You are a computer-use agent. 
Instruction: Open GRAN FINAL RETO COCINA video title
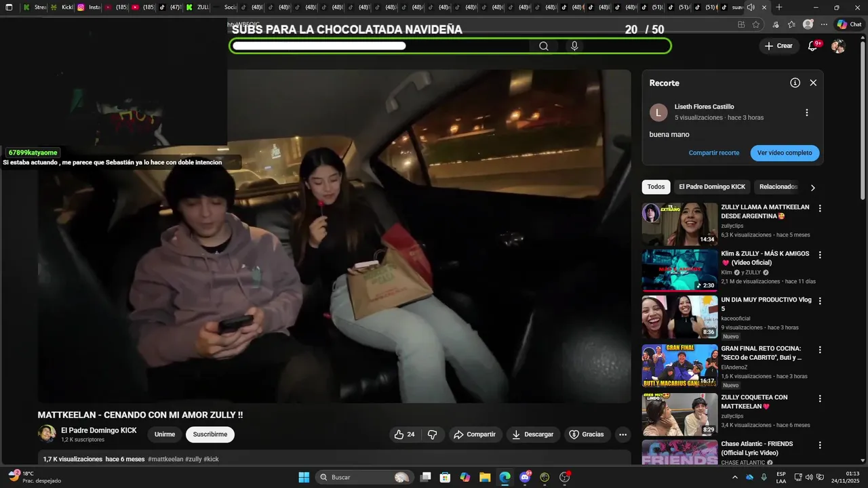pyautogui.click(x=761, y=352)
